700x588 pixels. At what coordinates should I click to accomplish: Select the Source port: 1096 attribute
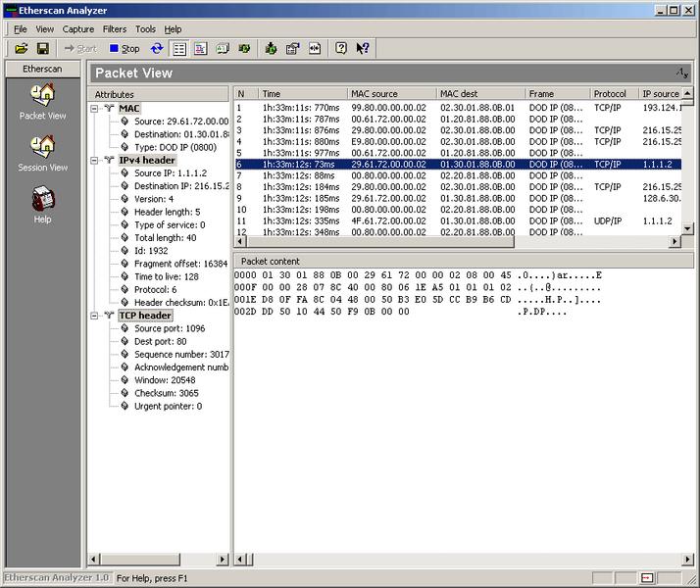pyautogui.click(x=170, y=328)
